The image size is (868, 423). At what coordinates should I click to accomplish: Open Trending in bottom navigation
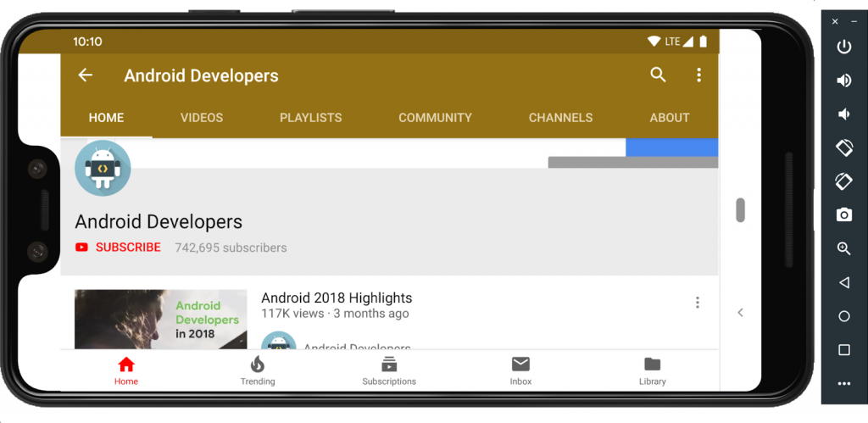click(x=258, y=371)
